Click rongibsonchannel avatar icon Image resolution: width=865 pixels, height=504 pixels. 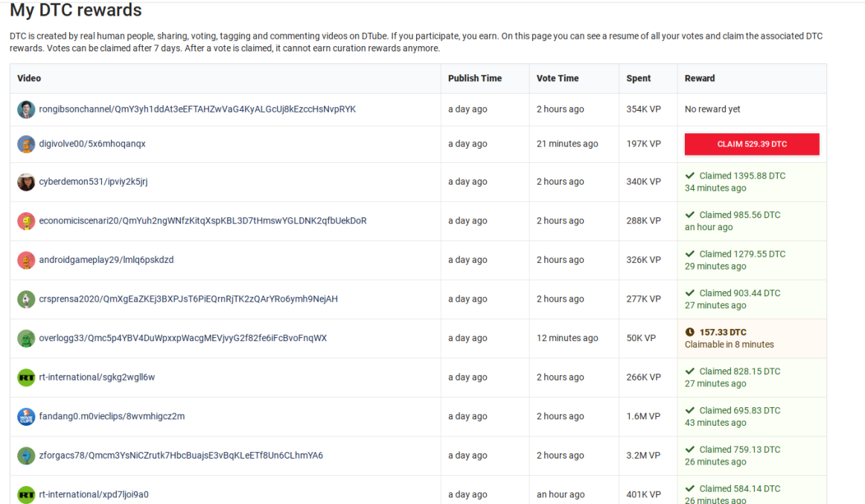coord(26,109)
